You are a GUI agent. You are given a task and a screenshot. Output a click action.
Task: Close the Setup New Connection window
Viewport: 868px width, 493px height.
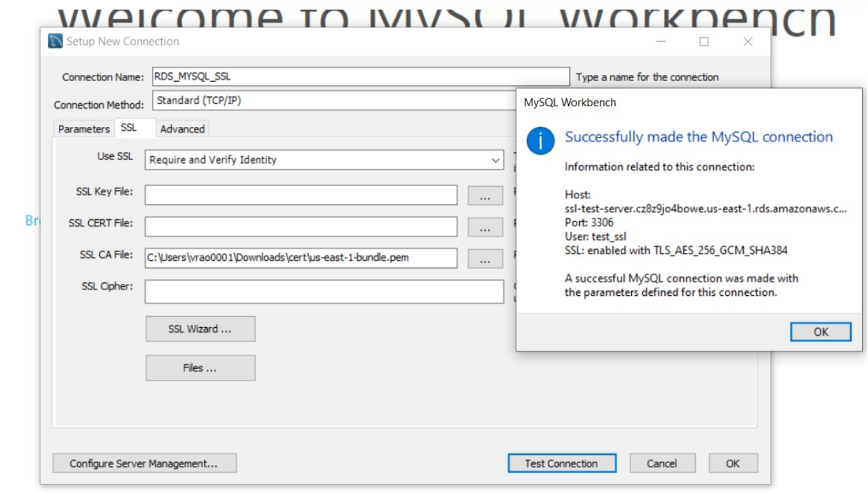point(748,42)
